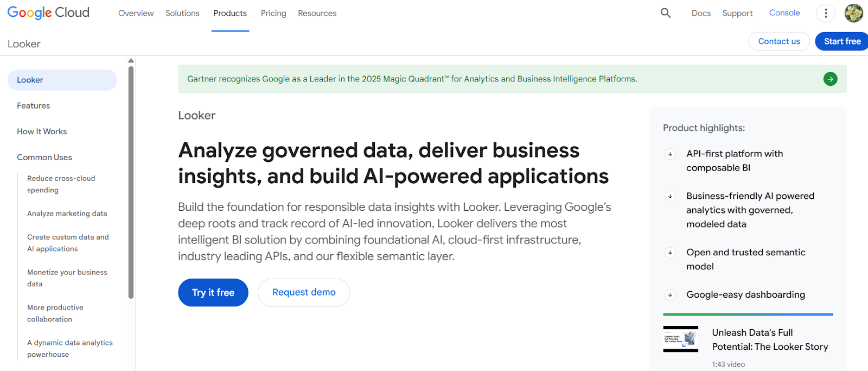Go to the Pricing menu item
868x371 pixels.
[273, 13]
